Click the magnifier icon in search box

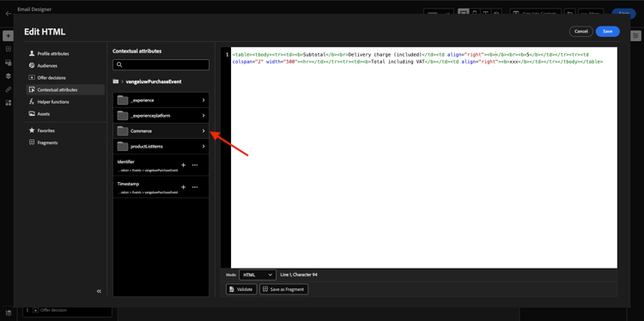[119, 65]
